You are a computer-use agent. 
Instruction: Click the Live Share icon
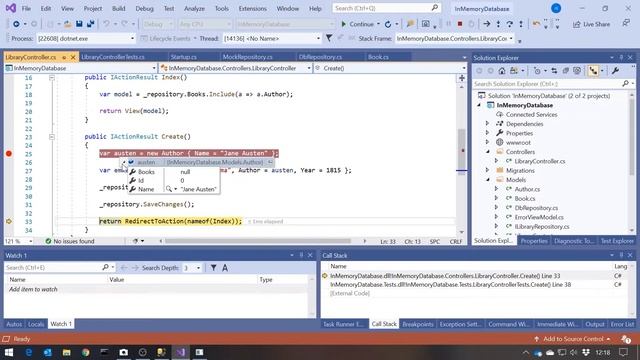tap(576, 24)
